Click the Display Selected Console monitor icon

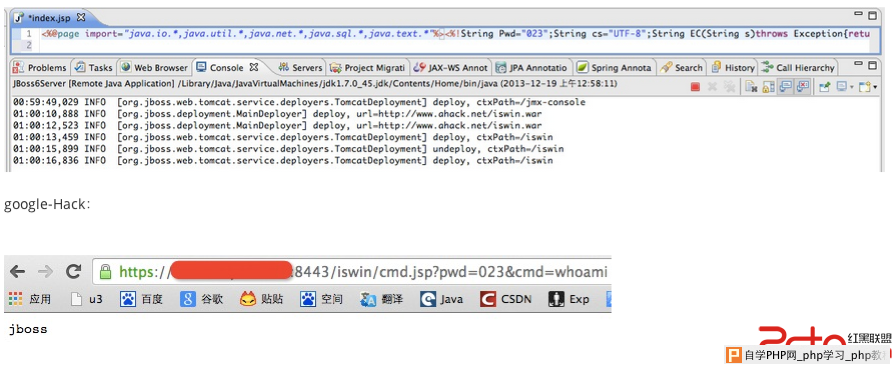(x=841, y=86)
